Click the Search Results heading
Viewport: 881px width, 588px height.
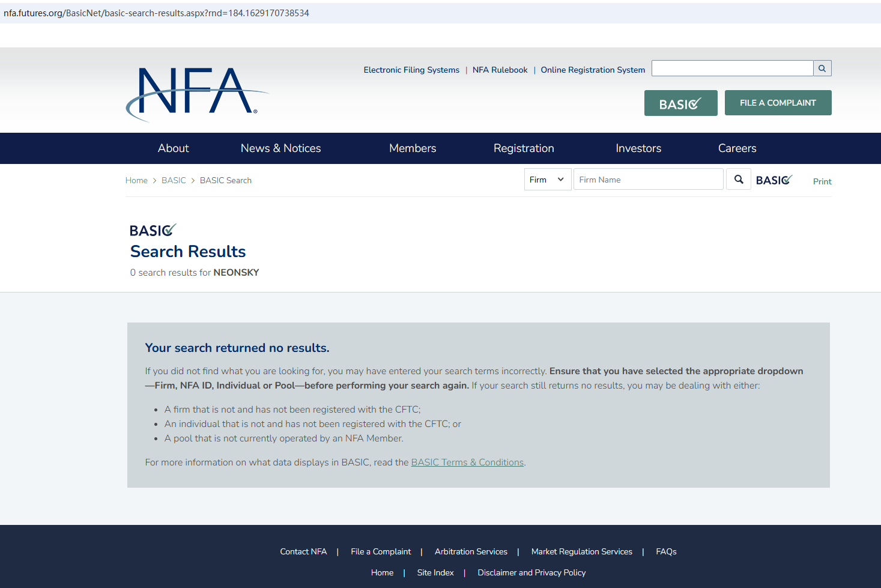(x=188, y=252)
